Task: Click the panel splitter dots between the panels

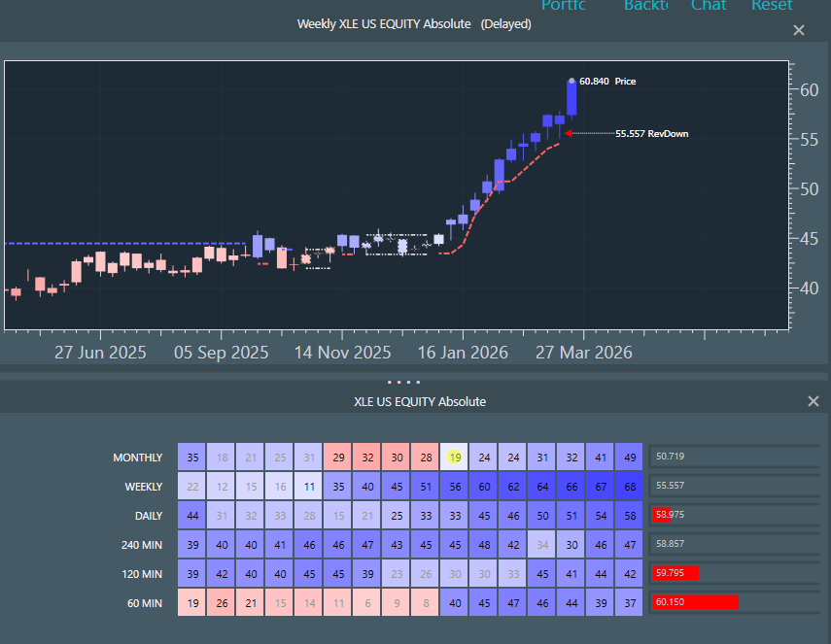Action: 404,383
